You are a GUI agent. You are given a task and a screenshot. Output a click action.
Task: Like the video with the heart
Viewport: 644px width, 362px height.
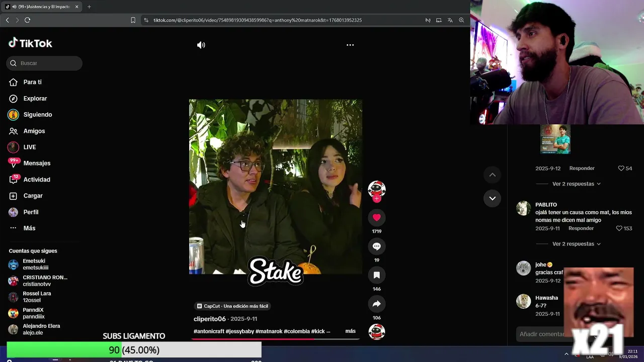[376, 217]
